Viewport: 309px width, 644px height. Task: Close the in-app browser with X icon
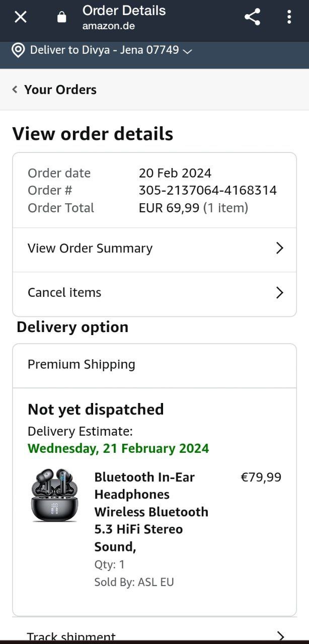[x=20, y=17]
